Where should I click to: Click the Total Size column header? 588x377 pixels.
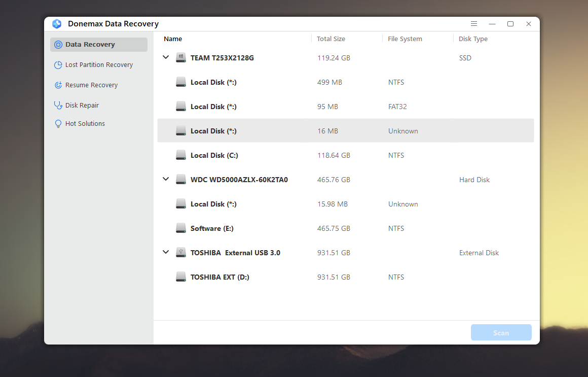point(330,39)
